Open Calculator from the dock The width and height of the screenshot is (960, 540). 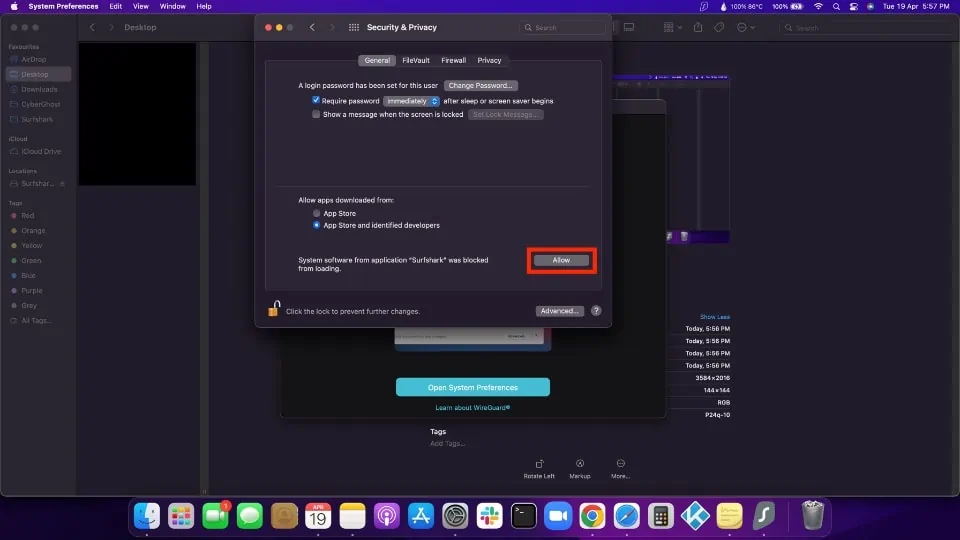661,516
